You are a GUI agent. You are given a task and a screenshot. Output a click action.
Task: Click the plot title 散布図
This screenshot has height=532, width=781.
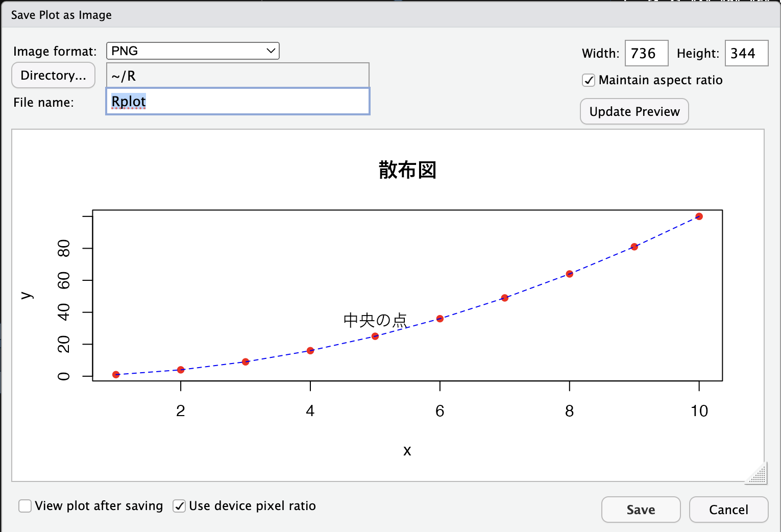pos(407,171)
